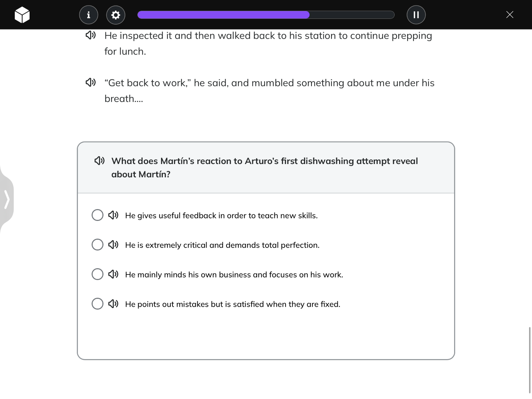
Task: Open settings gear in top bar
Action: pyautogui.click(x=116, y=15)
